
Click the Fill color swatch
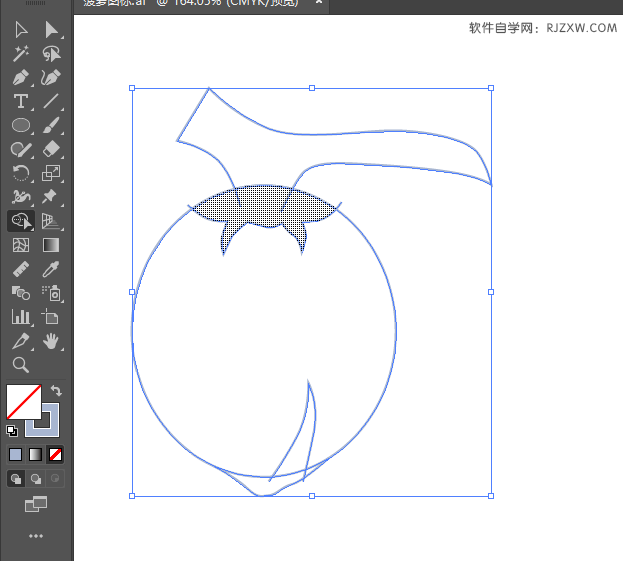point(22,402)
